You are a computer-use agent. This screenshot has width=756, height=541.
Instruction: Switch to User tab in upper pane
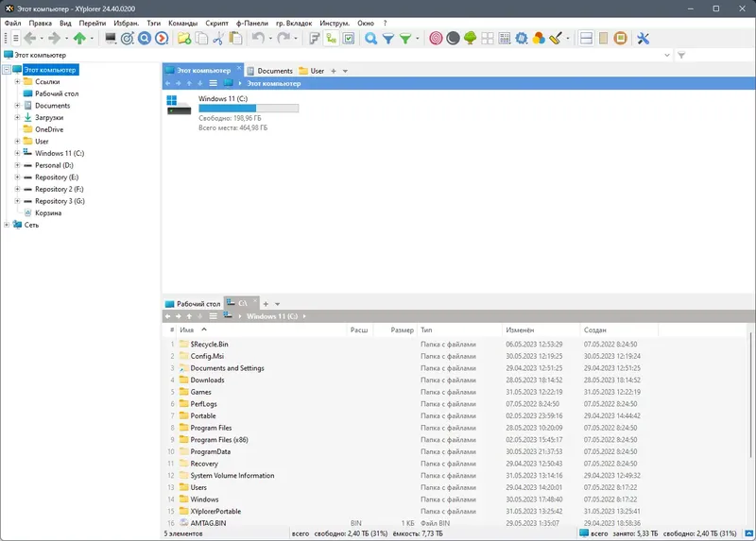[x=312, y=71]
